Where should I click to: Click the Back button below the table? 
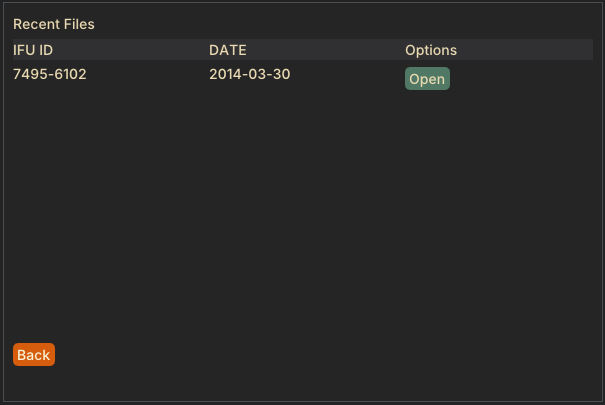click(34, 354)
